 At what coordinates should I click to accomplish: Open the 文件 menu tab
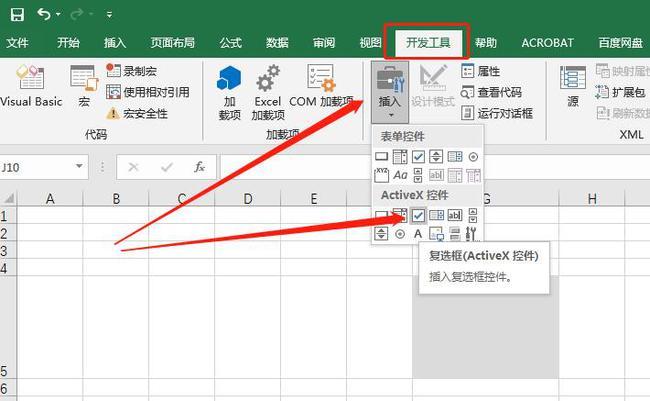click(x=18, y=43)
